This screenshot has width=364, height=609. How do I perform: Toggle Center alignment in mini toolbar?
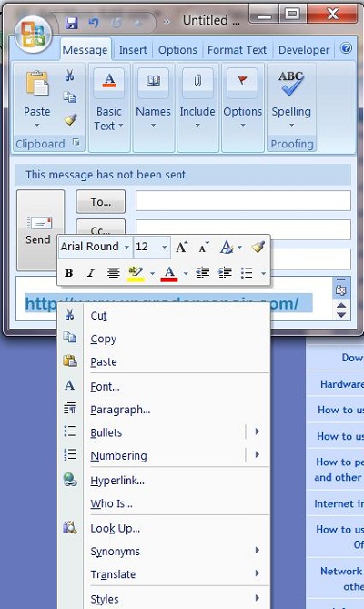(x=114, y=273)
